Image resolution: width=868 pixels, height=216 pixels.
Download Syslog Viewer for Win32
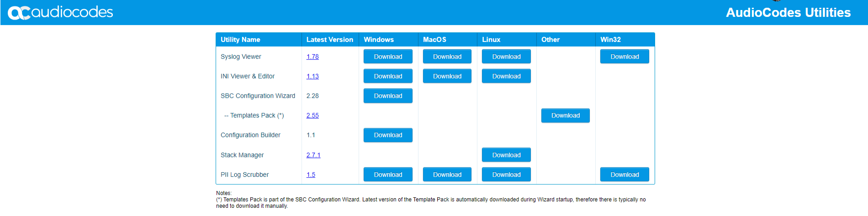(625, 57)
